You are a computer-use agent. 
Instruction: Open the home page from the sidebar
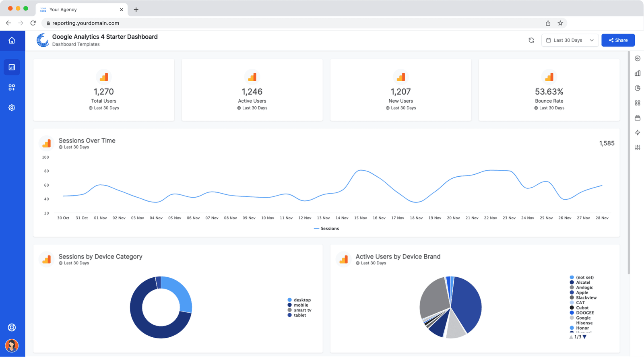tap(12, 40)
